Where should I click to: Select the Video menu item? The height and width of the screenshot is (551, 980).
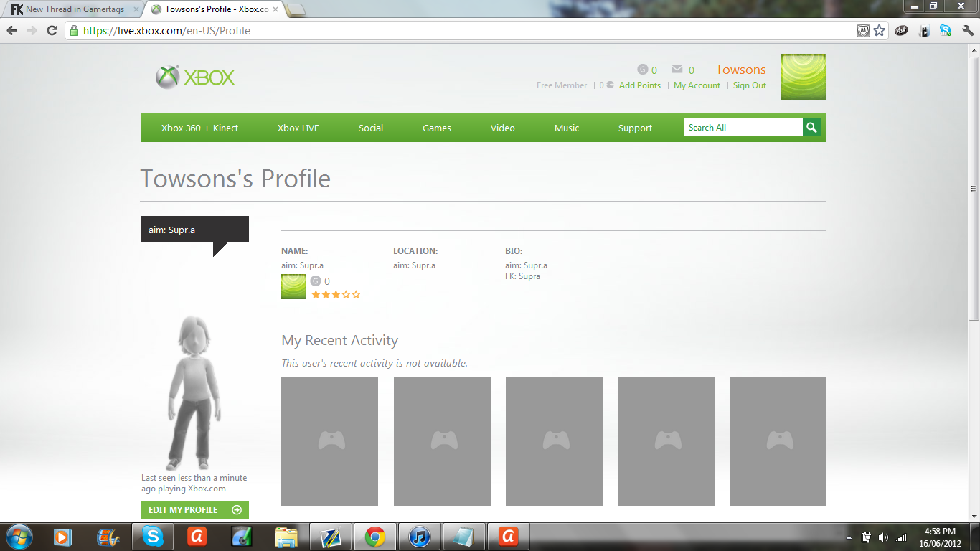[x=503, y=128]
